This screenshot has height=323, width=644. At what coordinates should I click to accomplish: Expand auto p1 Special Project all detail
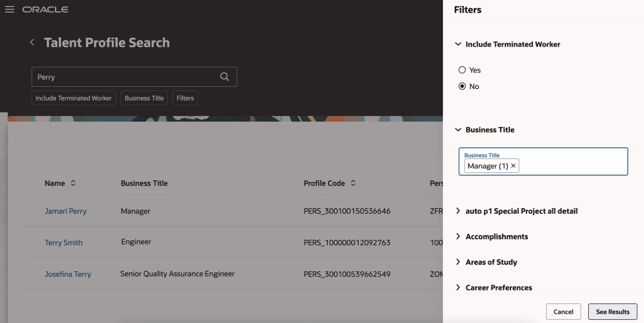click(458, 211)
